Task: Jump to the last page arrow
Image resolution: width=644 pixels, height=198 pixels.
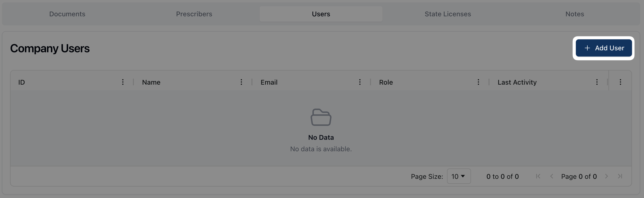Action: point(620,176)
